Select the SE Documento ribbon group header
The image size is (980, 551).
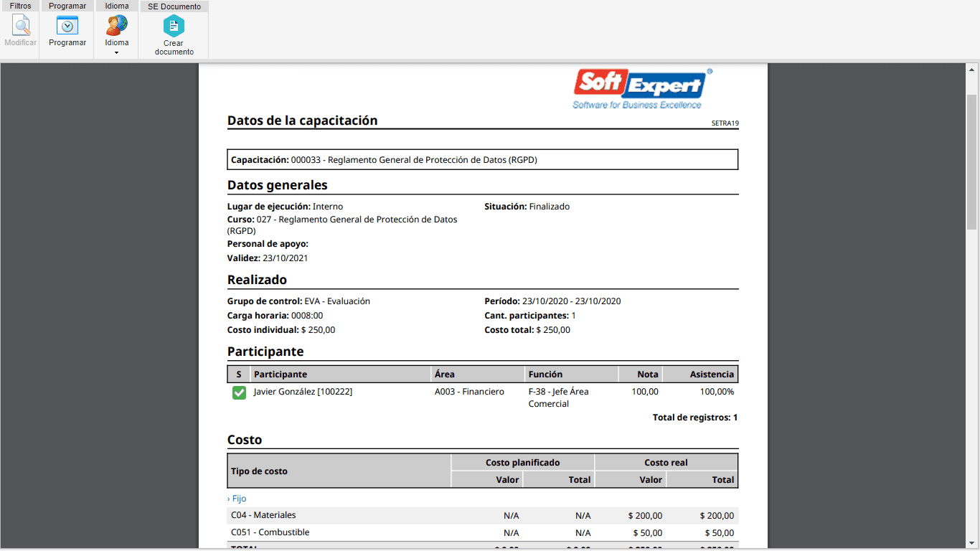click(x=174, y=6)
